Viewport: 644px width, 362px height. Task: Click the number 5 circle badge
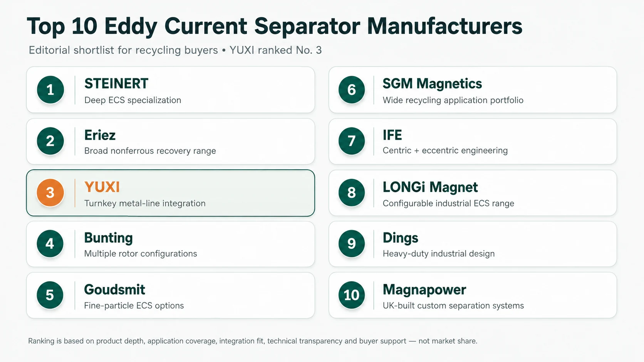(50, 295)
